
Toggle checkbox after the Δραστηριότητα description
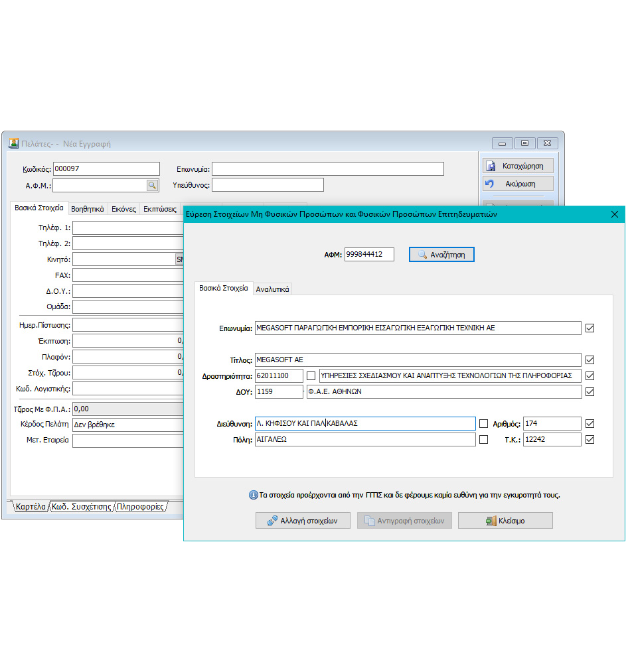(590, 376)
